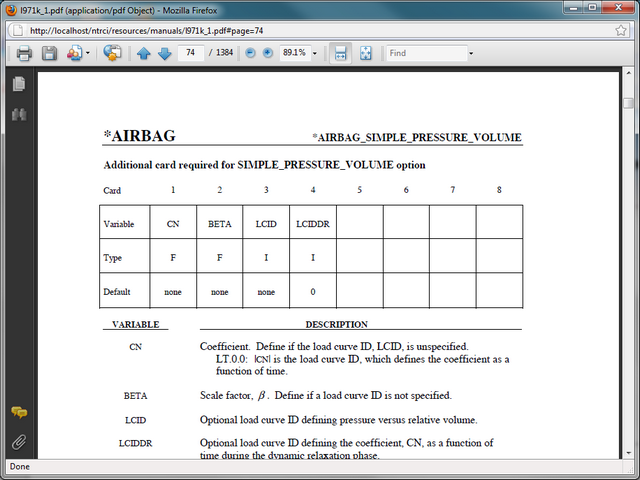Open the Comments panel icon
Image resolution: width=640 pixels, height=480 pixels.
point(18,412)
